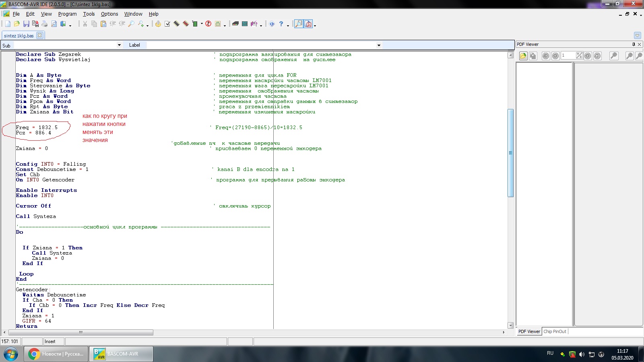This screenshot has width=644, height=362.
Task: Compile program using the chip icon
Action: (177, 24)
